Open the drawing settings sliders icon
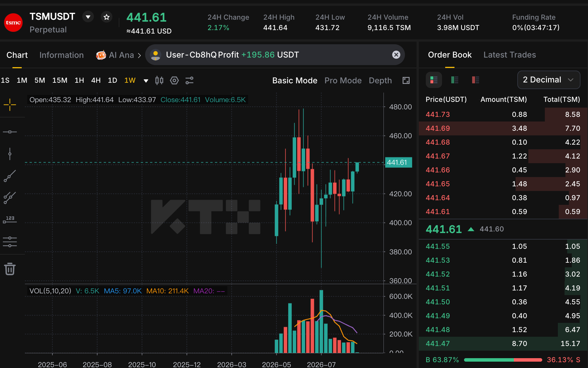This screenshot has height=368, width=588. (x=10, y=242)
